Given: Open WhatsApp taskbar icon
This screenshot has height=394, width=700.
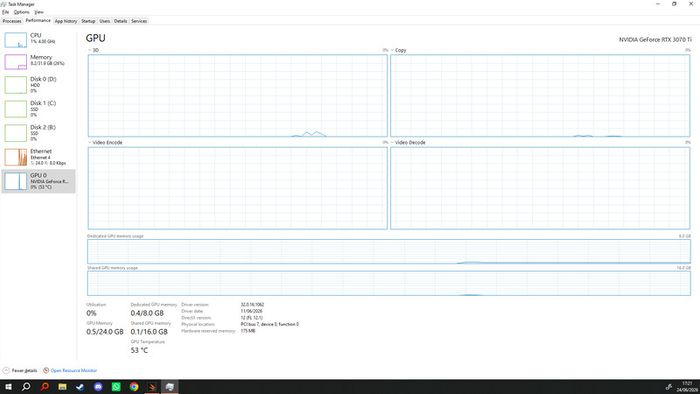Looking at the screenshot, I should 116,387.
